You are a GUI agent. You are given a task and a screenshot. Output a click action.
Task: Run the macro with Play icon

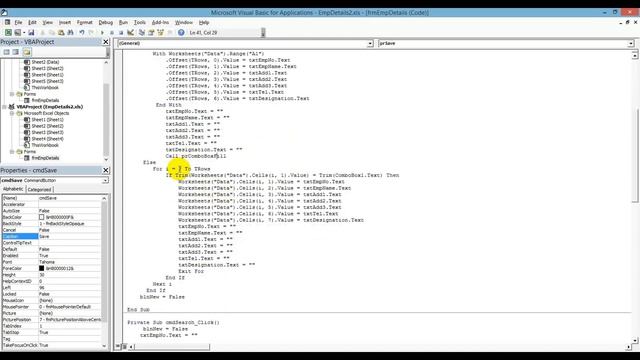click(102, 33)
